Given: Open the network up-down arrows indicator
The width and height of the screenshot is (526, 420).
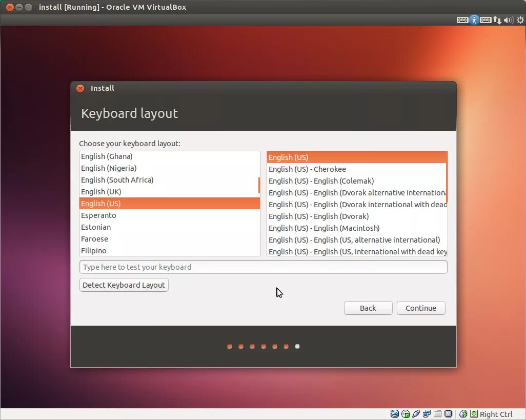Looking at the screenshot, I should point(497,20).
